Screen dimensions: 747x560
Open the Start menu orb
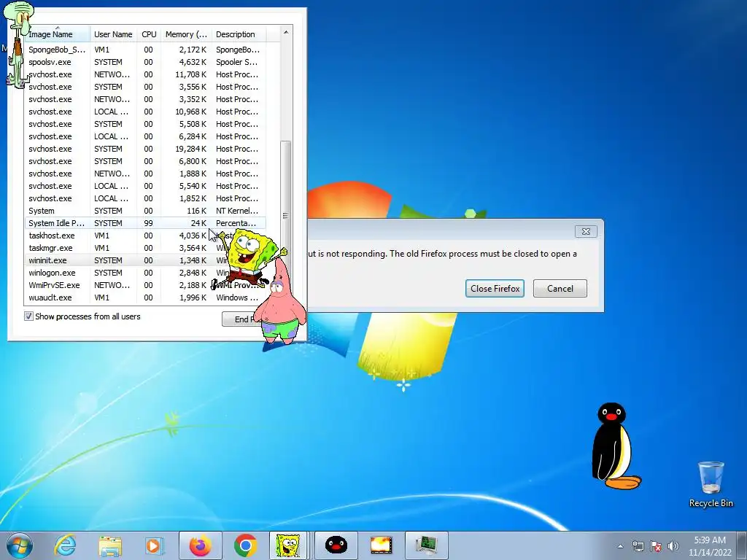(20, 545)
